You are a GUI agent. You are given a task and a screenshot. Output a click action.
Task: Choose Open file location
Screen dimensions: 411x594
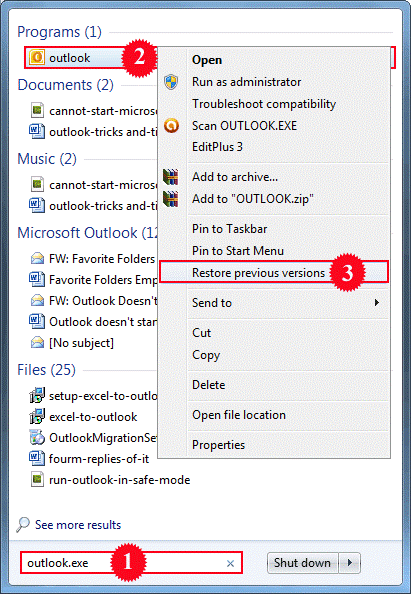239,415
